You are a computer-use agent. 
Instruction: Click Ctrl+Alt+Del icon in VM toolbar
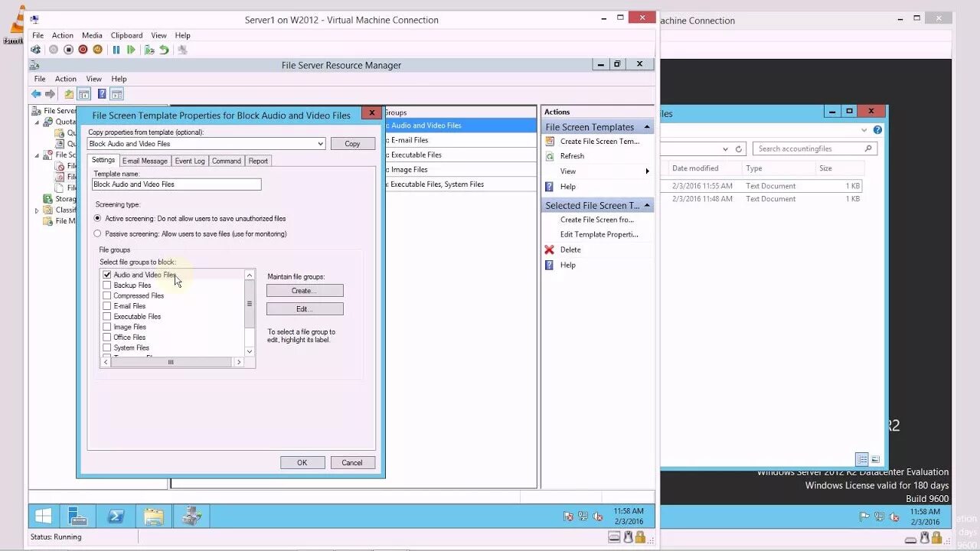click(36, 50)
